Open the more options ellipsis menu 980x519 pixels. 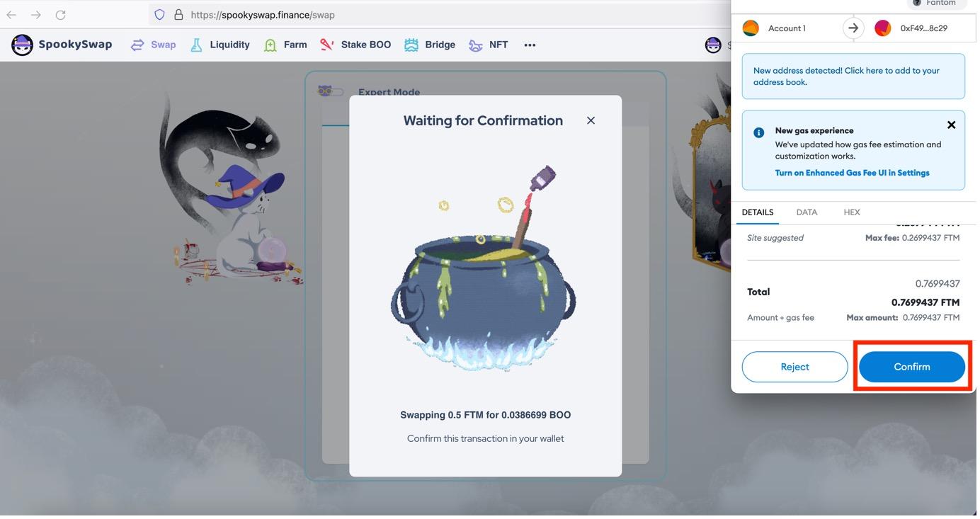tap(530, 45)
